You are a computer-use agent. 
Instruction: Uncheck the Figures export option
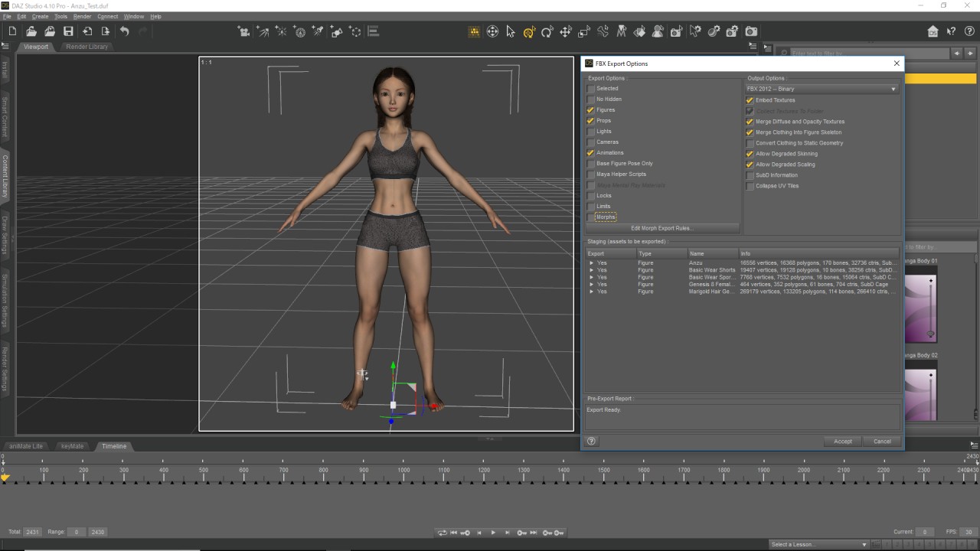[591, 110]
